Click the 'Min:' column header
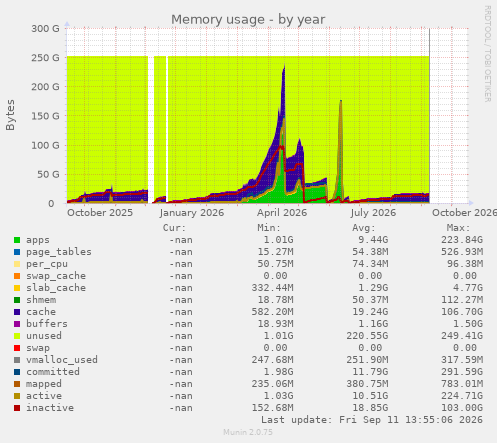The width and height of the screenshot is (497, 443). 269,228
